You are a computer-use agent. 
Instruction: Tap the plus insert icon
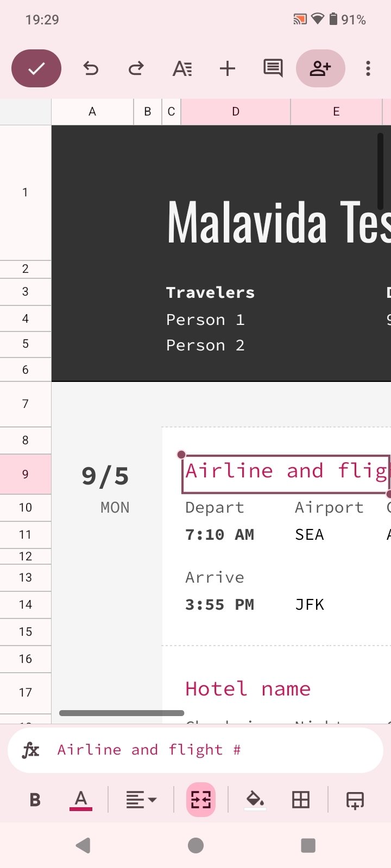tap(228, 68)
